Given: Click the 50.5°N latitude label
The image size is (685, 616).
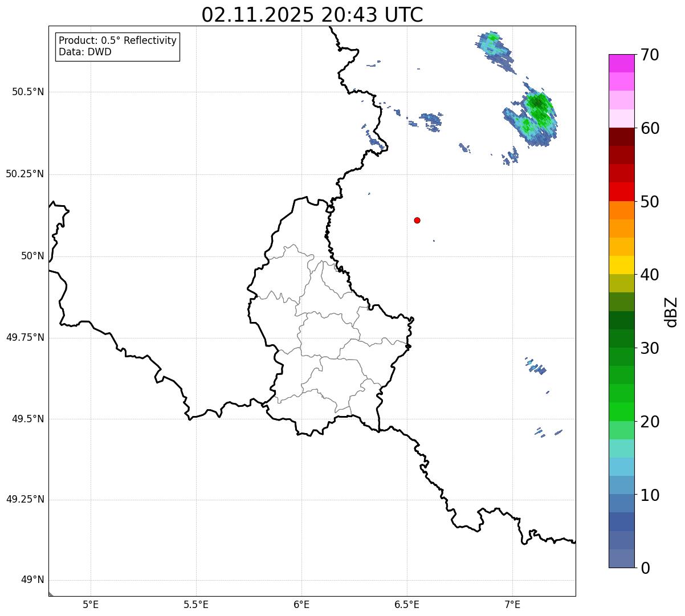Looking at the screenshot, I should 27,92.
